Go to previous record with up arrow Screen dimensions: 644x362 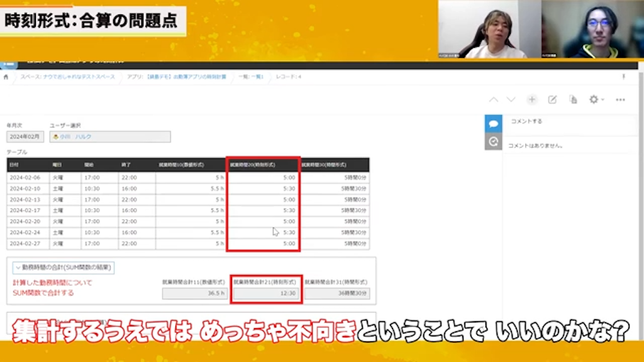[x=494, y=100]
